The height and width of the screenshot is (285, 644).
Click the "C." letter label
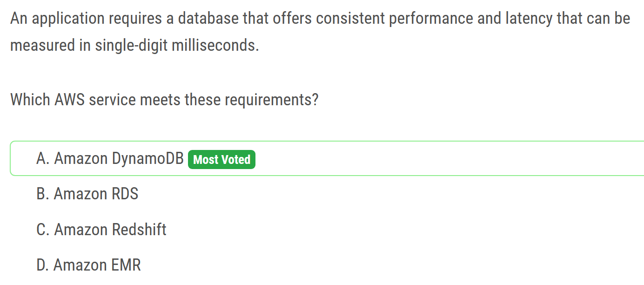click(x=43, y=230)
